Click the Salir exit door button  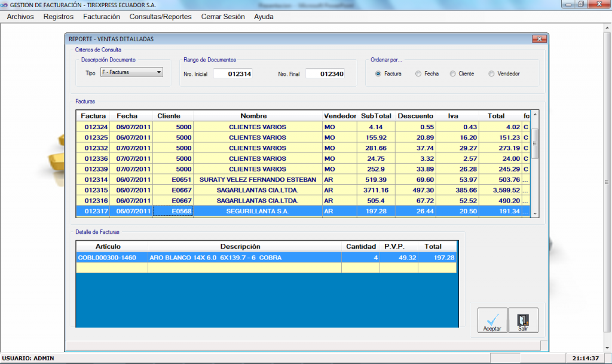click(x=523, y=320)
